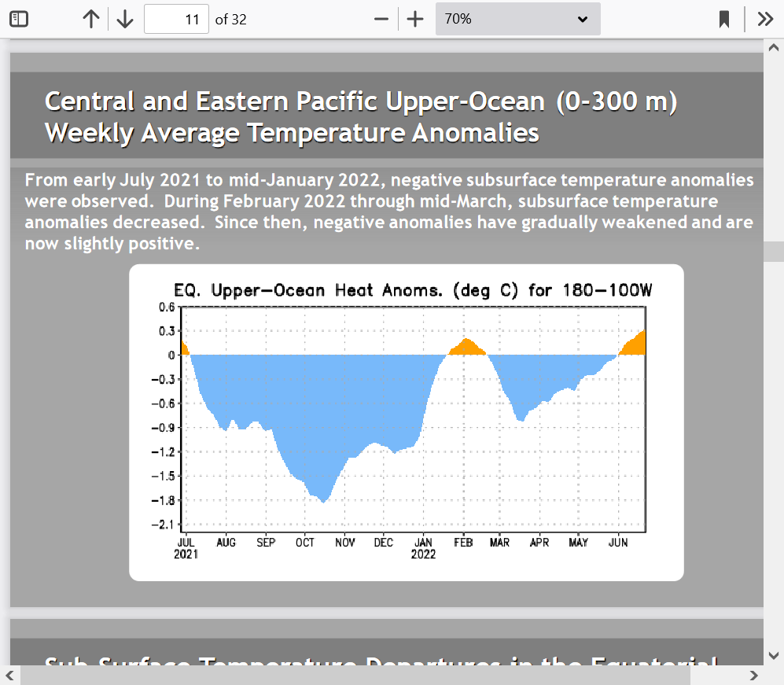Open the 70% zoom level dropdown
This screenshot has width=784, height=685.
(x=517, y=19)
